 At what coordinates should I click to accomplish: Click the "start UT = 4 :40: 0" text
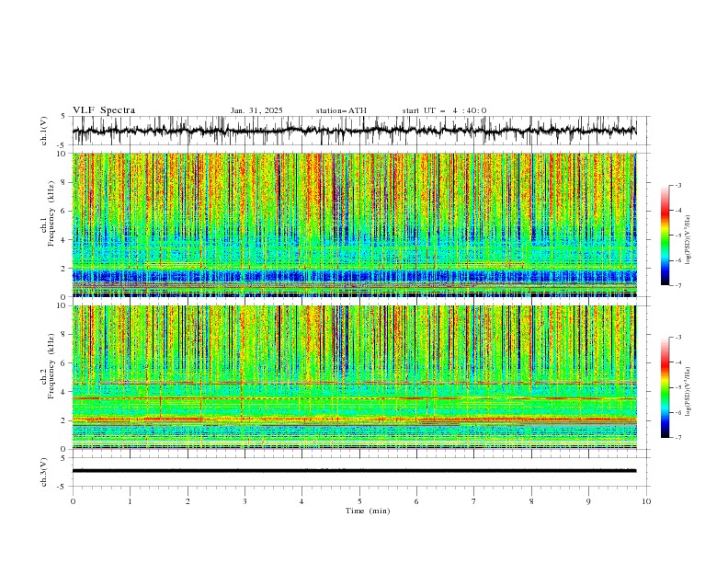click(444, 110)
